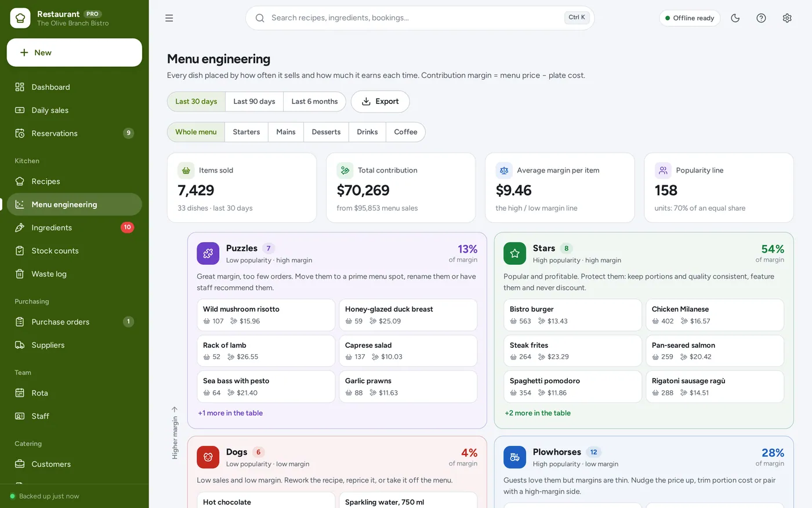Export the menu engineering data
This screenshot has height=508, width=812.
[380, 102]
